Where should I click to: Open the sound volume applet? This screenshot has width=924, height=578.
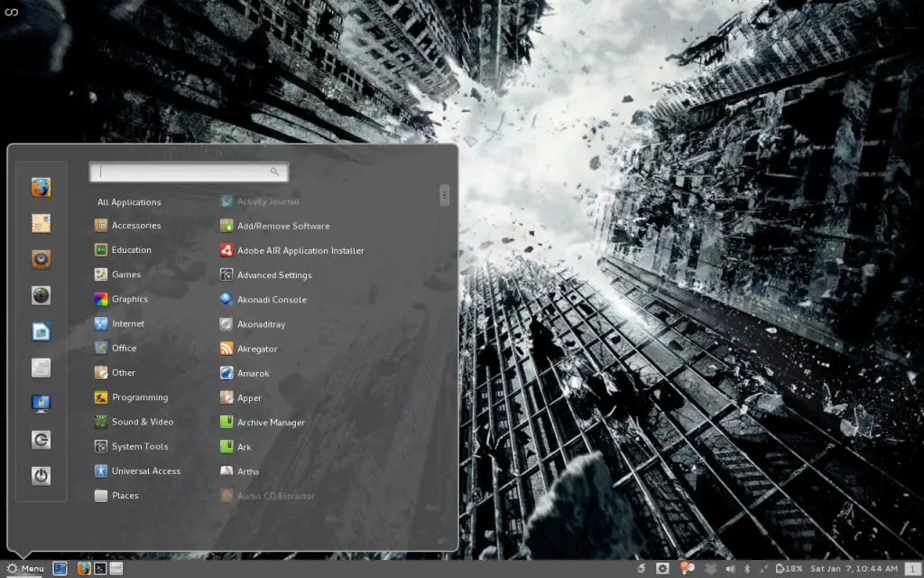pyautogui.click(x=730, y=569)
